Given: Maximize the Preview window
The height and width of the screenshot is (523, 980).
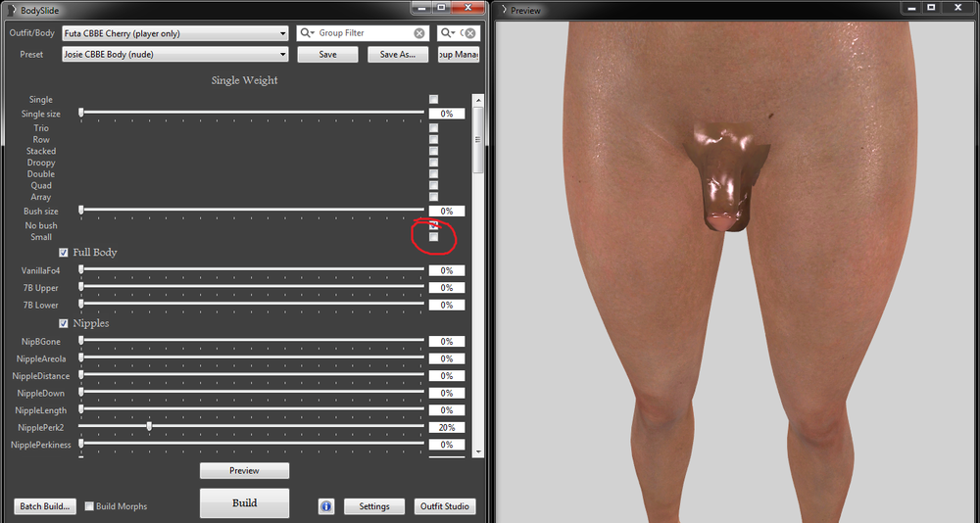Looking at the screenshot, I should [x=931, y=8].
